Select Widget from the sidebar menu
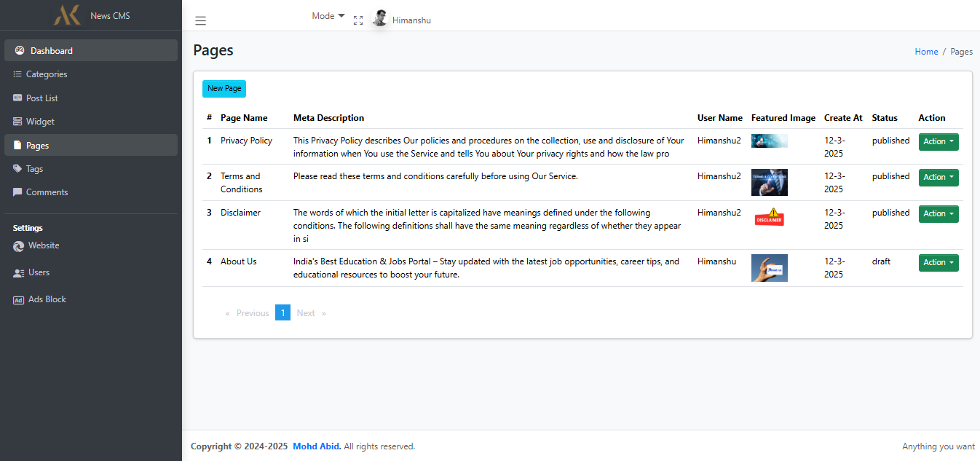Image resolution: width=980 pixels, height=461 pixels. coord(40,122)
